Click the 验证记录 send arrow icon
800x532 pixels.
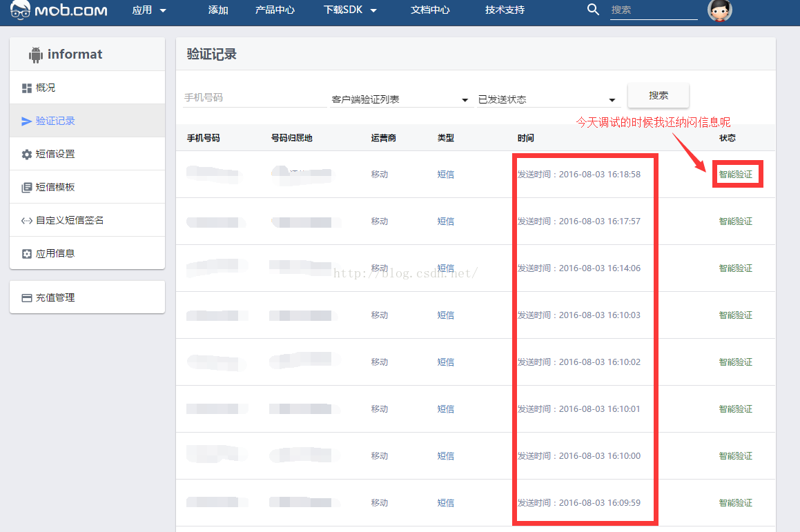click(x=26, y=121)
